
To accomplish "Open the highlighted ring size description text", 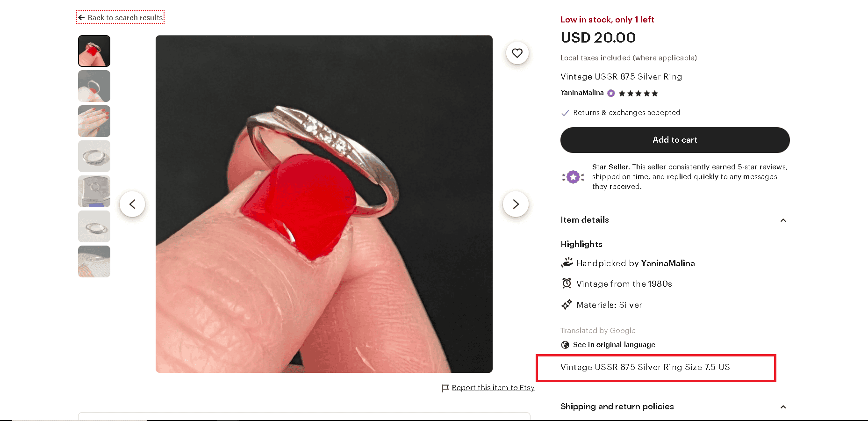I will point(645,368).
